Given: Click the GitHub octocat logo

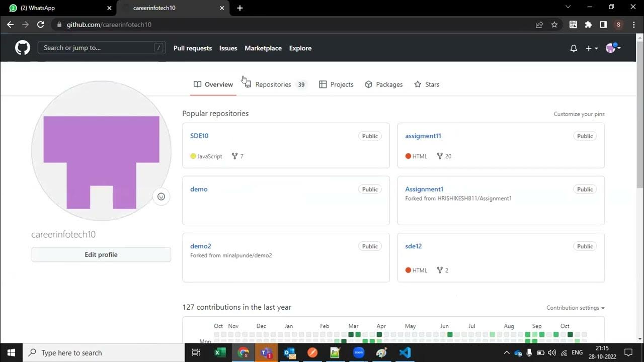Looking at the screenshot, I should [x=22, y=48].
